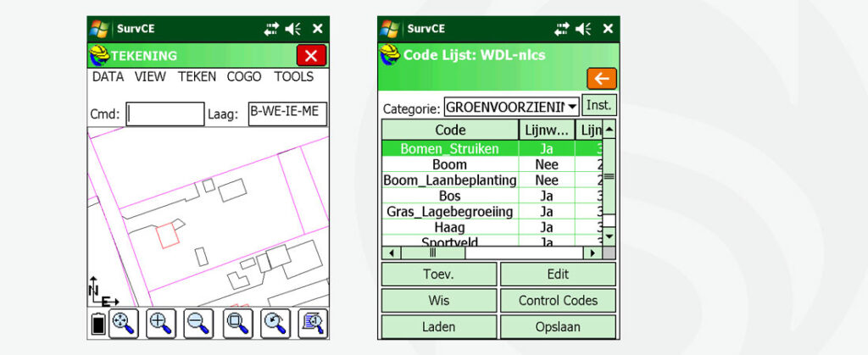Select the zoom window magnifier icon
The image size is (868, 355).
[237, 322]
